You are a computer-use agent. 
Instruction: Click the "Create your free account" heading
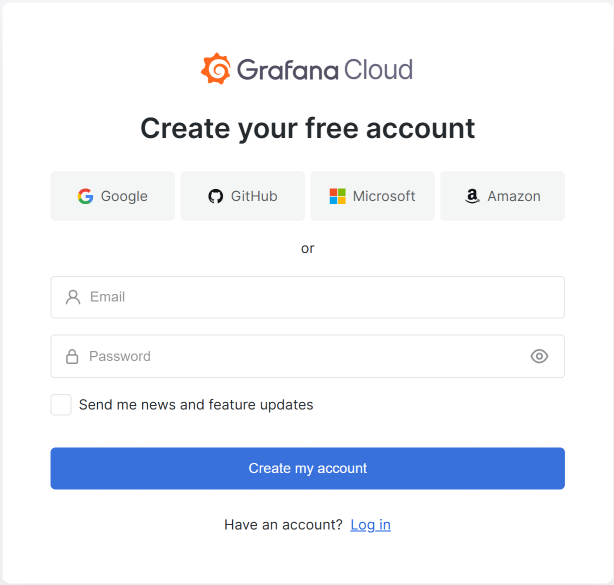click(307, 128)
